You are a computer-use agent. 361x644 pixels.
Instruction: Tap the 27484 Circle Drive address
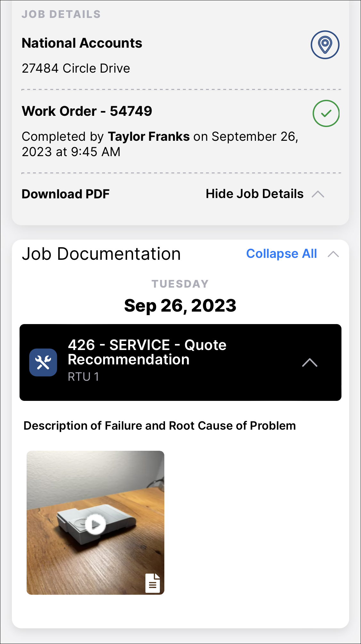76,68
